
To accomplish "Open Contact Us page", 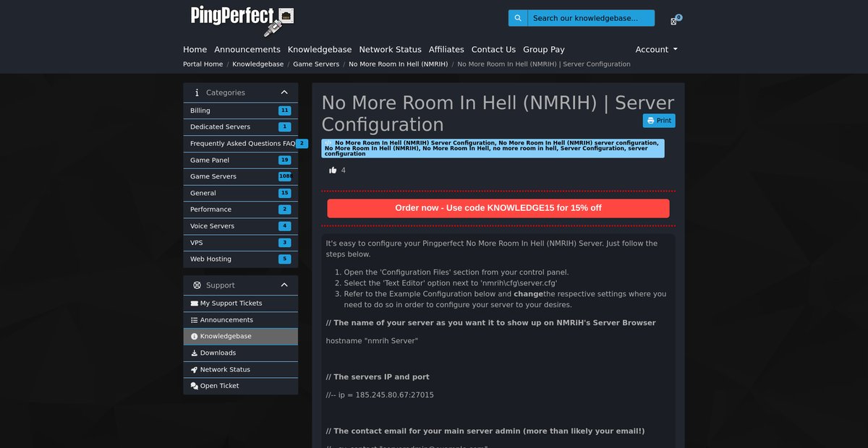I will pos(493,50).
